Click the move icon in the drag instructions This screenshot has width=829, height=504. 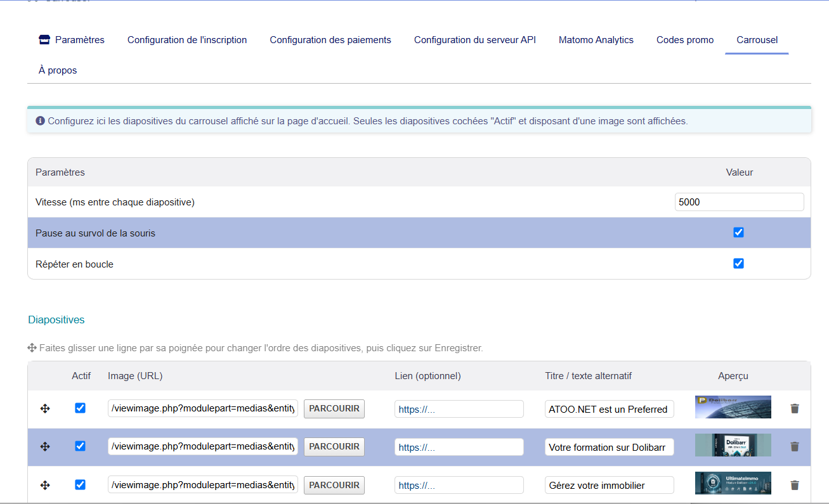pyautogui.click(x=32, y=348)
